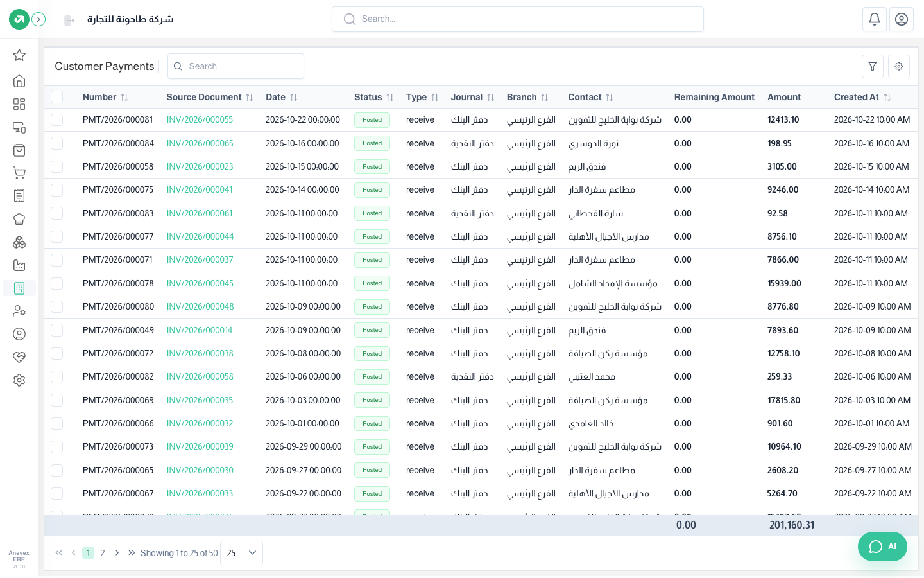This screenshot has height=578, width=924.
Task: Check the row PMT/2026/000083 checkbox
Action: [x=57, y=213]
